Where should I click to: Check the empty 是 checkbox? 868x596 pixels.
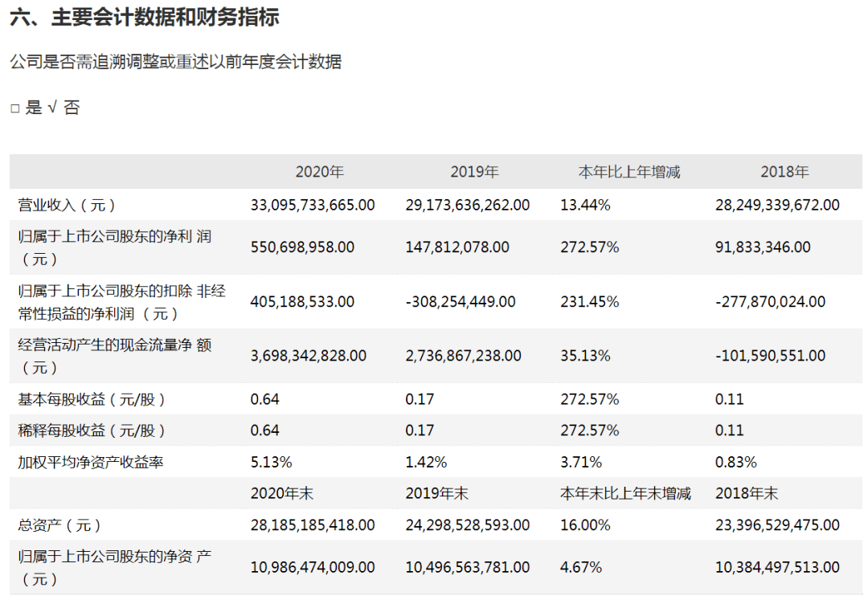[15, 108]
